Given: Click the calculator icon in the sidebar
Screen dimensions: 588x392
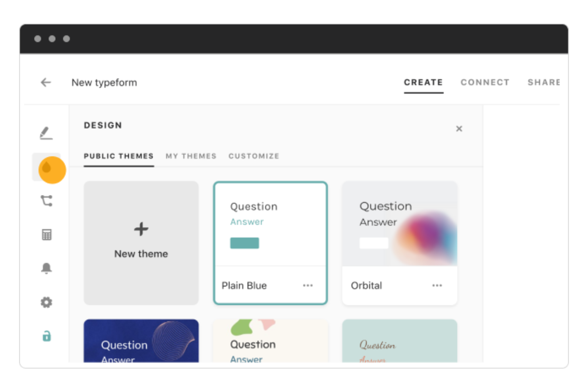Looking at the screenshot, I should (46, 234).
